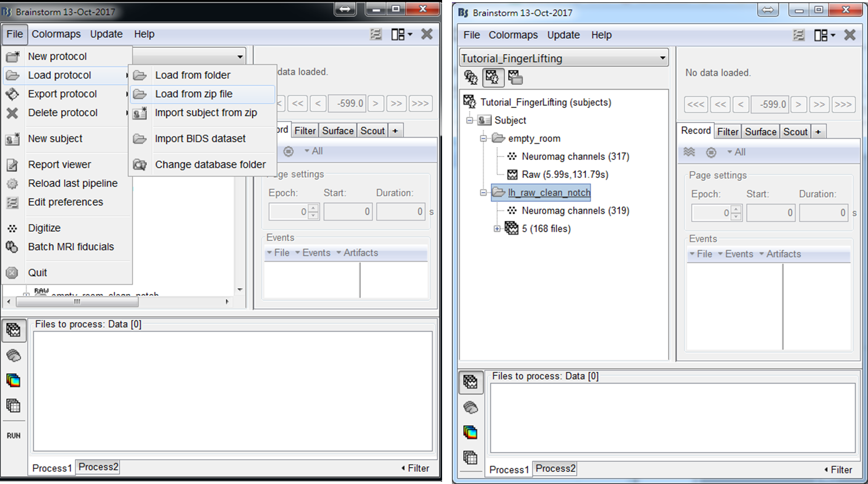
Task: Open layout options icon in right window
Action: point(824,35)
